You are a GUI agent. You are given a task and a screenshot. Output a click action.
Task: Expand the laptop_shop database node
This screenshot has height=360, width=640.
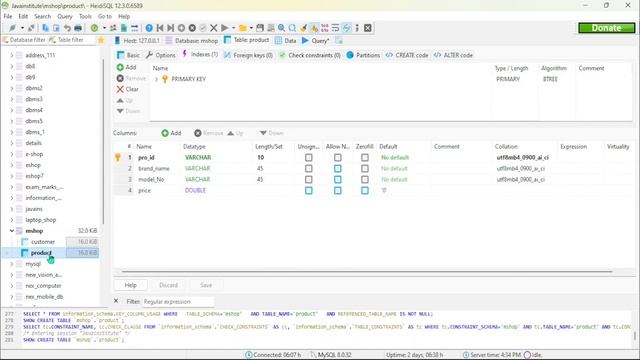pyautogui.click(x=12, y=220)
